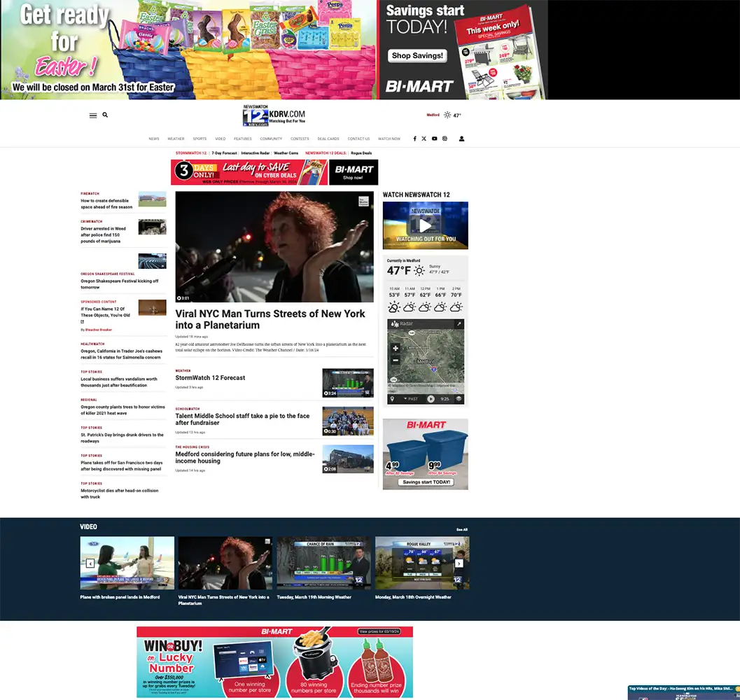740x700 pixels.
Task: Open Talent Middle School pie story
Action: point(242,419)
